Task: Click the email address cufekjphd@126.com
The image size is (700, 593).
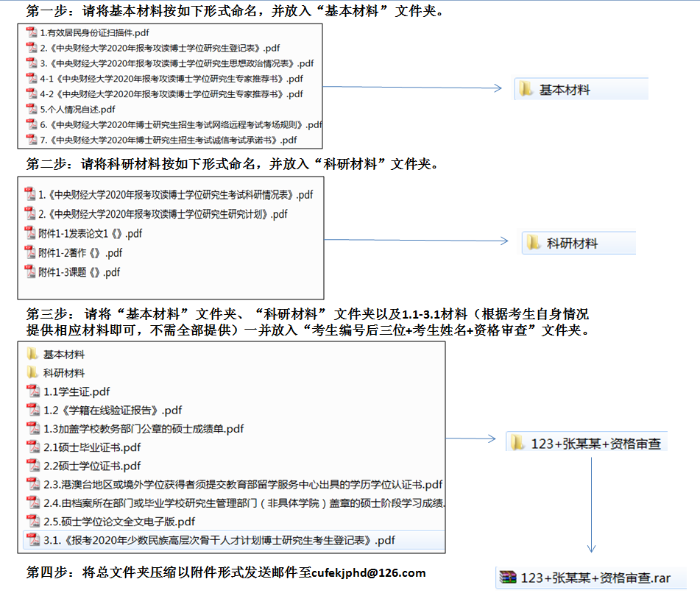Action: pyautogui.click(x=368, y=573)
